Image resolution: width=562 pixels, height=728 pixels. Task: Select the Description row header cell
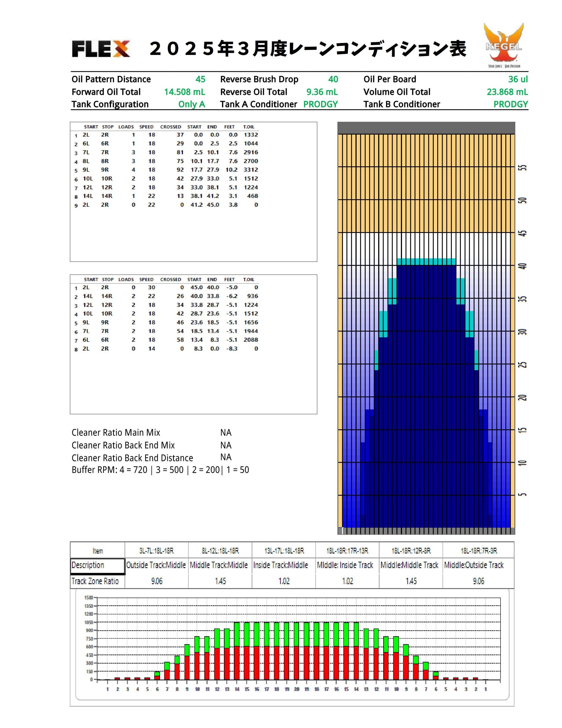pyautogui.click(x=98, y=566)
